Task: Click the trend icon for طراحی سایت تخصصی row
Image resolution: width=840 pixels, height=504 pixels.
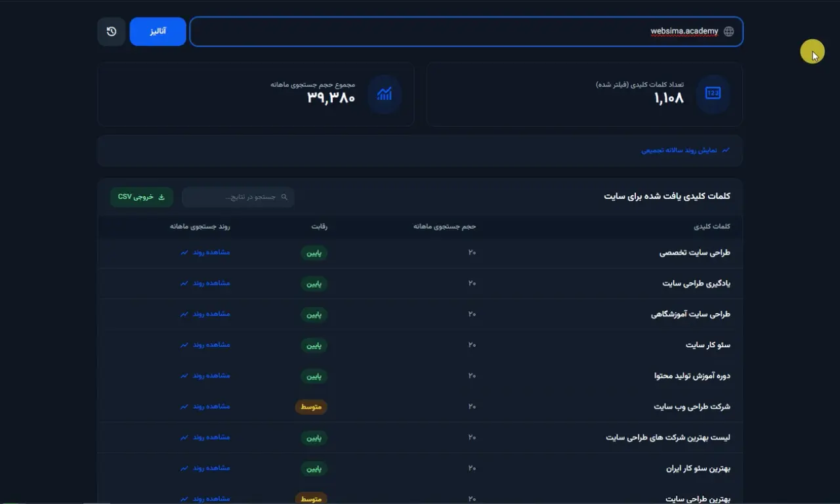Action: 184,253
